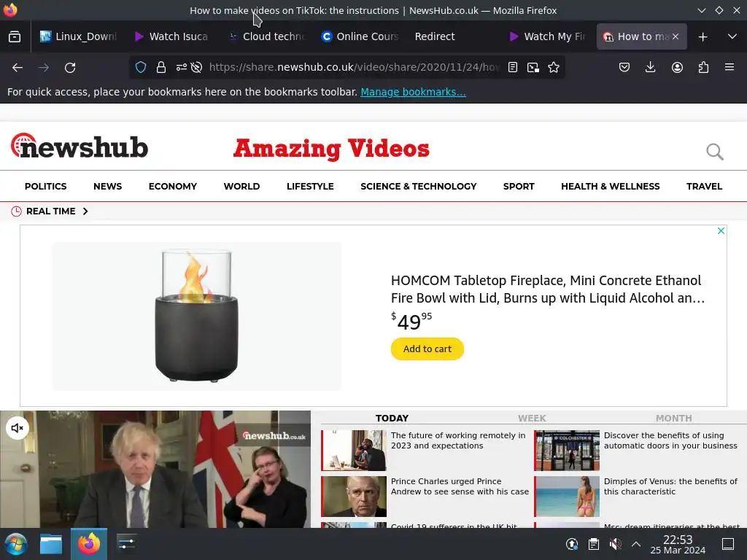This screenshot has height=560, width=747.
Task: Click Manage bookmarks link
Action: (413, 92)
